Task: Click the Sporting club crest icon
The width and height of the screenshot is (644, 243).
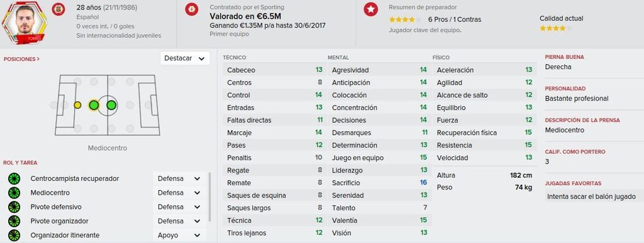Action: point(191,9)
